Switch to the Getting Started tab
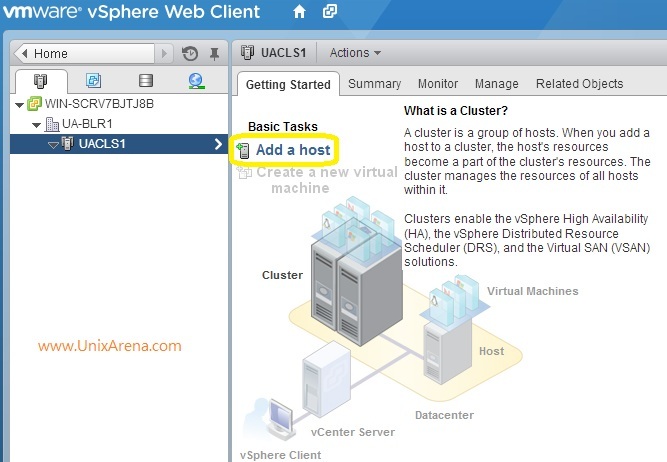Viewport: 667px width, 462px height. click(x=288, y=84)
